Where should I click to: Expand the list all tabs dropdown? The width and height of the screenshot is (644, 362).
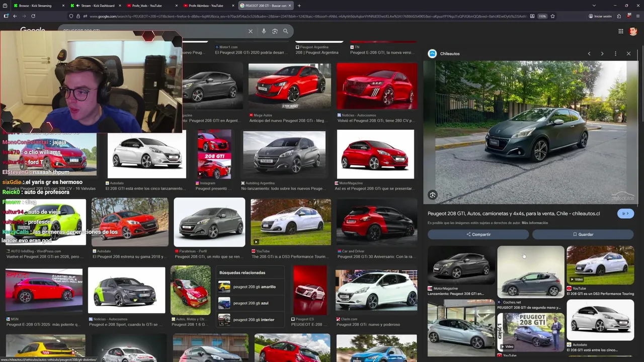coord(594,6)
